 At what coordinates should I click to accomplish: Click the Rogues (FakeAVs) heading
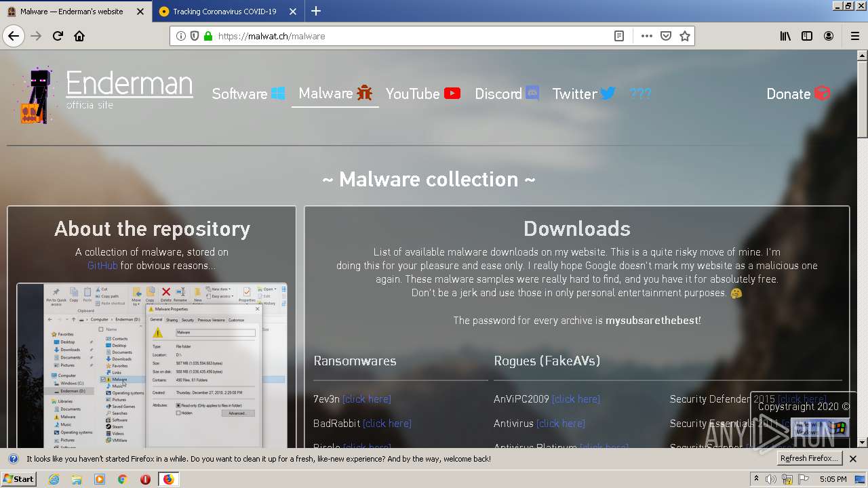point(547,361)
